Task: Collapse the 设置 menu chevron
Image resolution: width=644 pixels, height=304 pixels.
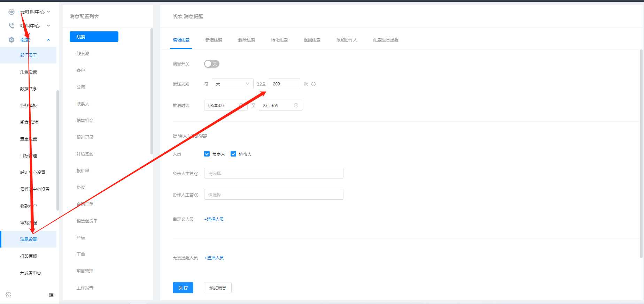Action: point(48,40)
